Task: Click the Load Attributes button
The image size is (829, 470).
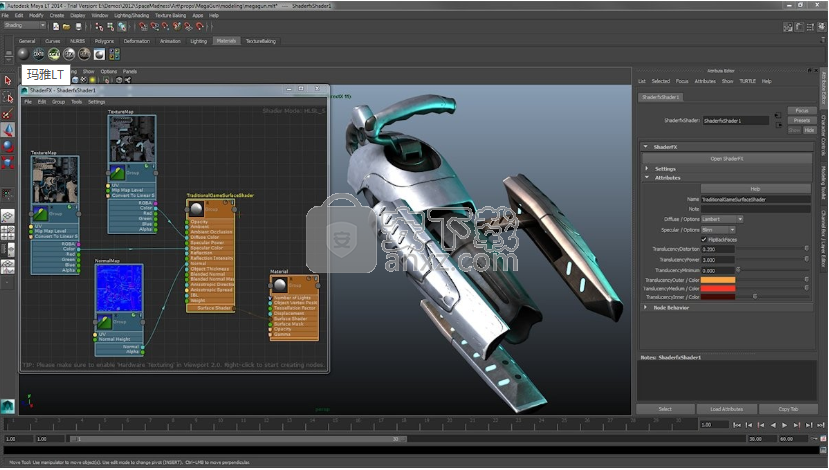Action: (727, 409)
